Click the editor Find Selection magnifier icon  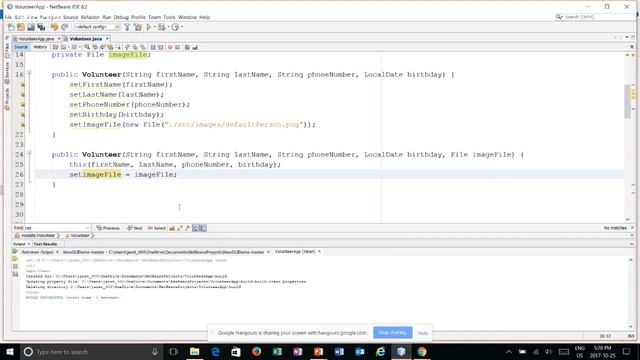(x=87, y=47)
